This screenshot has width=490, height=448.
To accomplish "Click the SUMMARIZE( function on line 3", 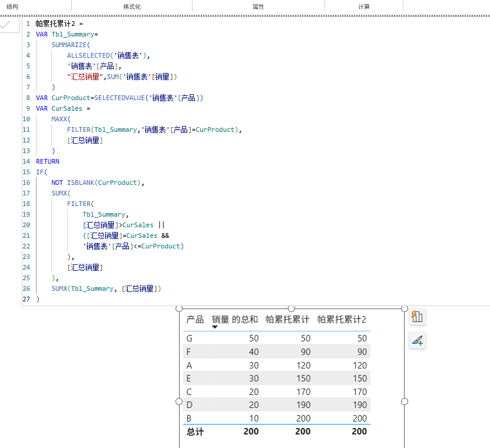I will coord(71,45).
